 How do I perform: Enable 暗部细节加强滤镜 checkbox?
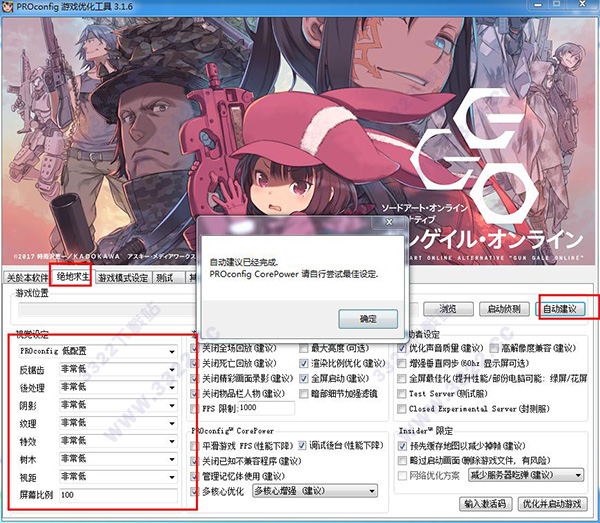tap(304, 394)
